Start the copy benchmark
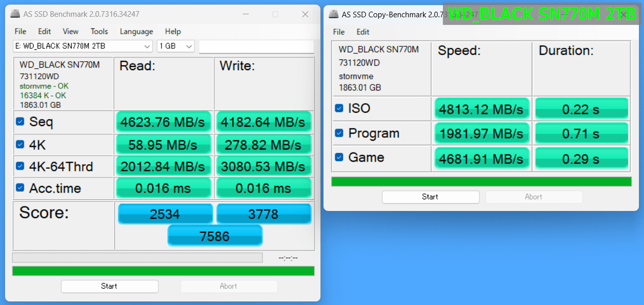The image size is (644, 305). 430,197
